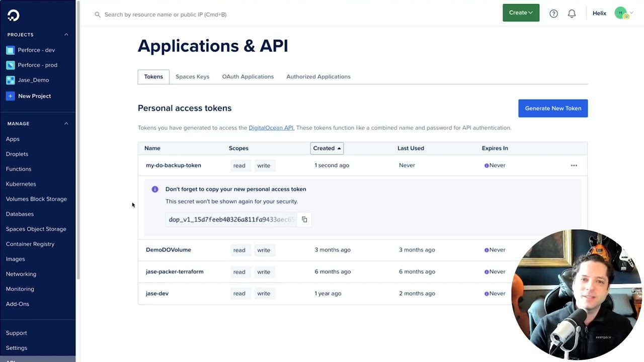644x362 pixels.
Task: Follow the DigitalOcean API link
Action: [x=271, y=128]
